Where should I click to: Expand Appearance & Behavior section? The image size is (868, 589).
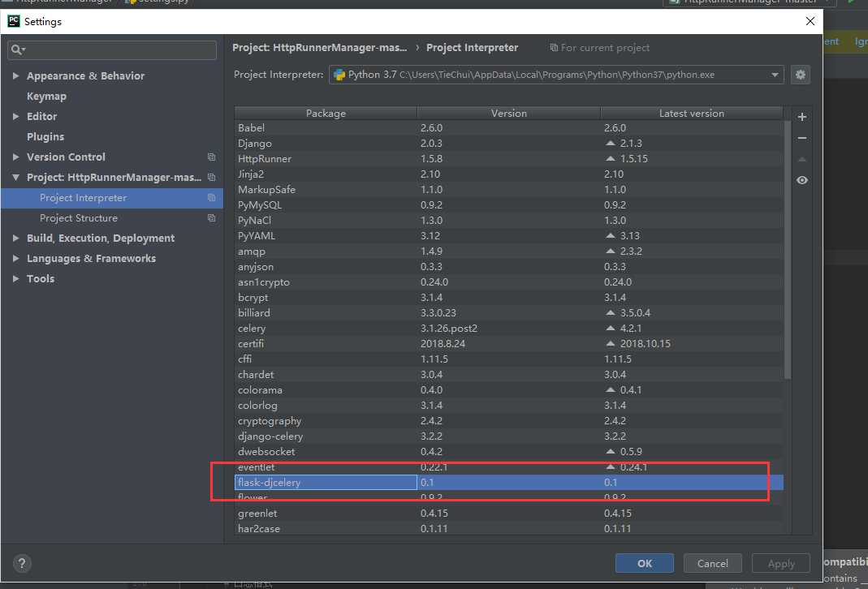click(15, 75)
